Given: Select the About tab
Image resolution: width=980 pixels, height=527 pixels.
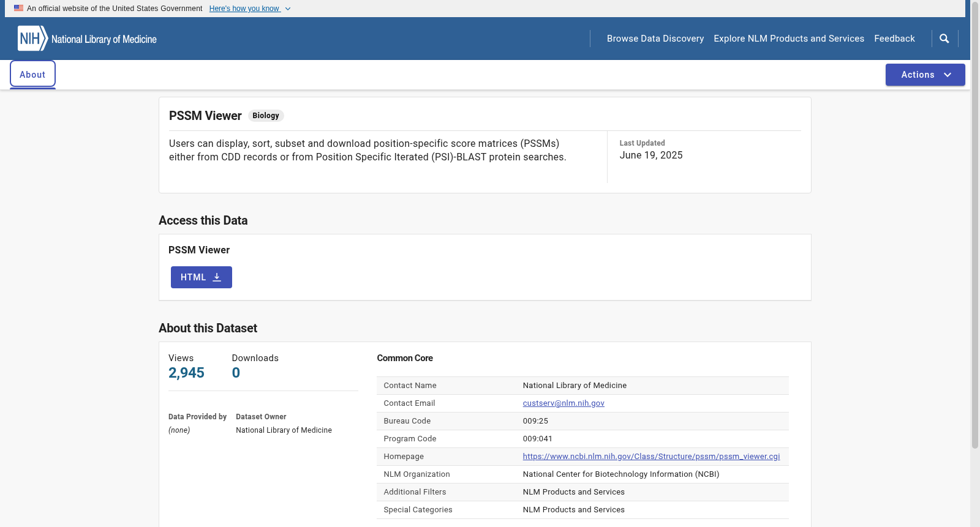Looking at the screenshot, I should (32, 75).
